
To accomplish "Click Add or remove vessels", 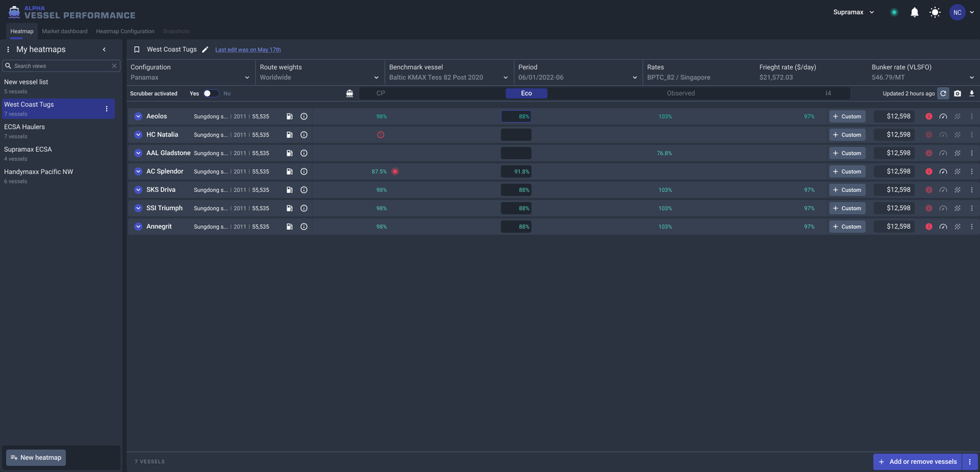I will click(x=917, y=462).
